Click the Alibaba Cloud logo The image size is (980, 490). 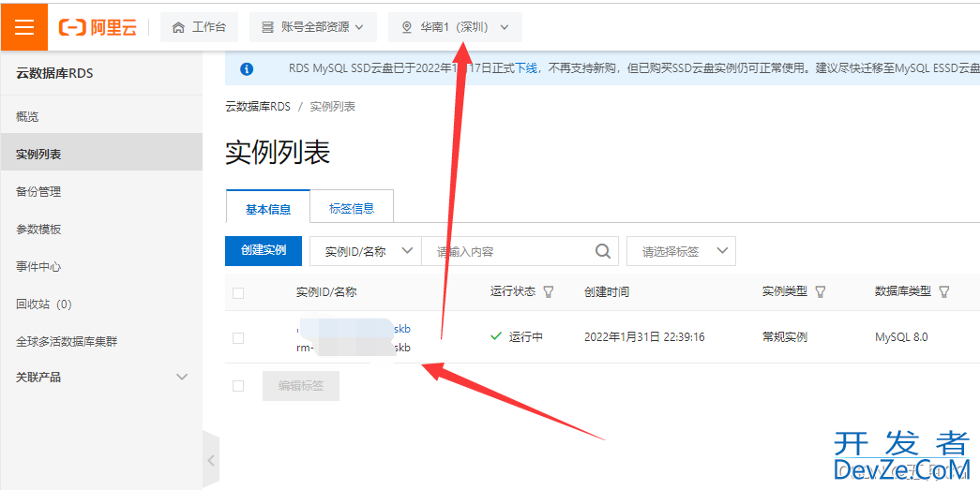[98, 27]
